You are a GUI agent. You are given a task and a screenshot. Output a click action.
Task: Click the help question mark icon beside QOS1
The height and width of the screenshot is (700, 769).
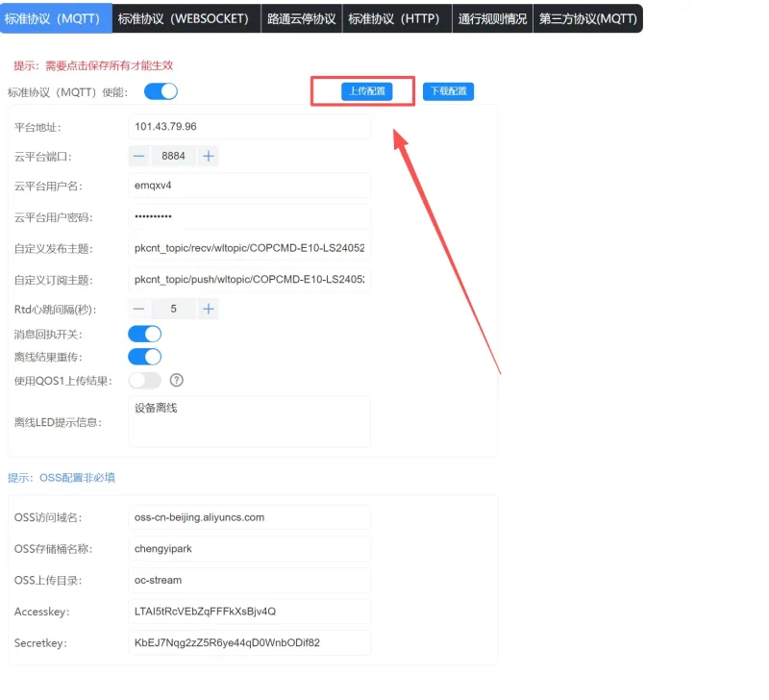[176, 381]
